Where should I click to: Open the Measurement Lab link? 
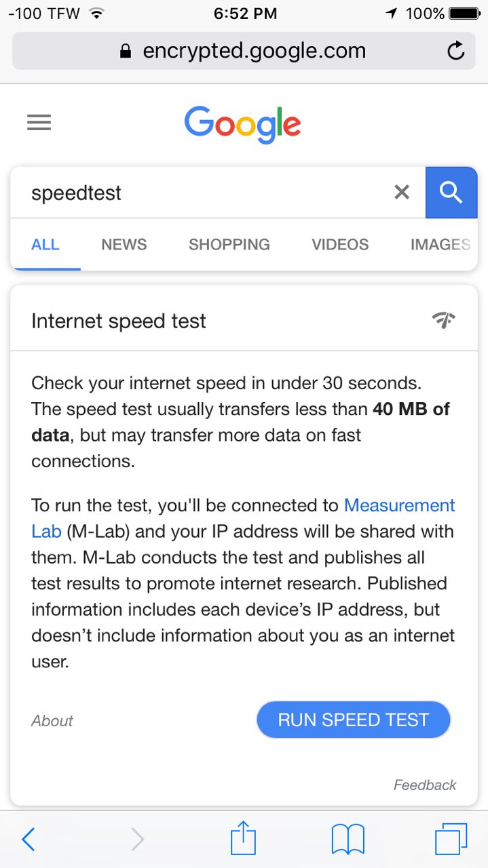(x=399, y=506)
